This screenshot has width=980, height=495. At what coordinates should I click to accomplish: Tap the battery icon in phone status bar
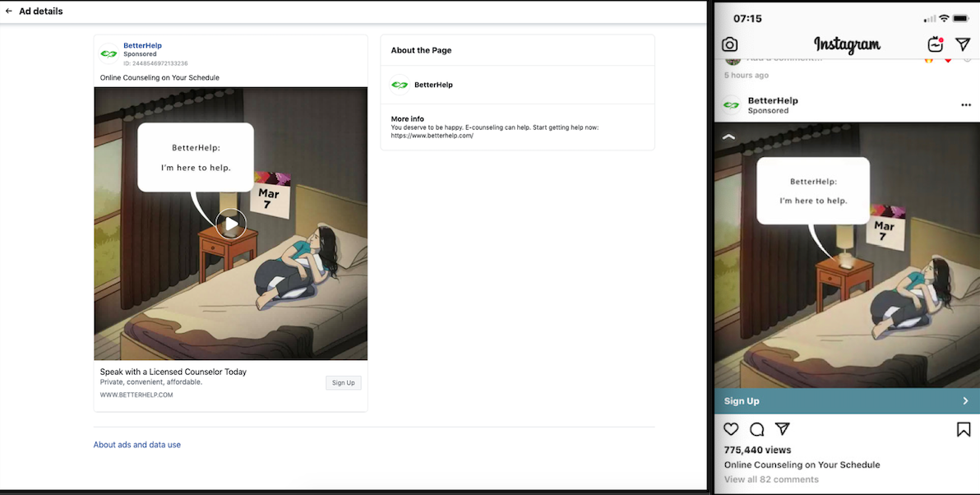(x=961, y=19)
